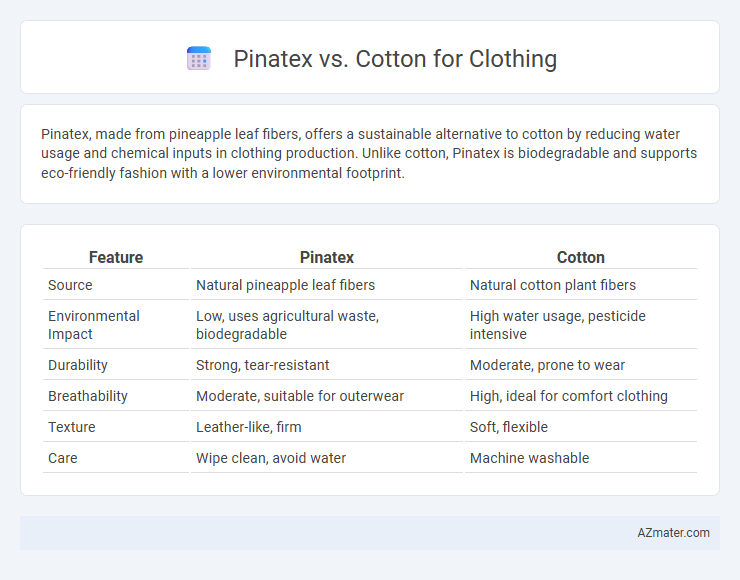Screen dimensions: 740x580
Task: Select the 'Cotton' column header
Action: [580, 257]
